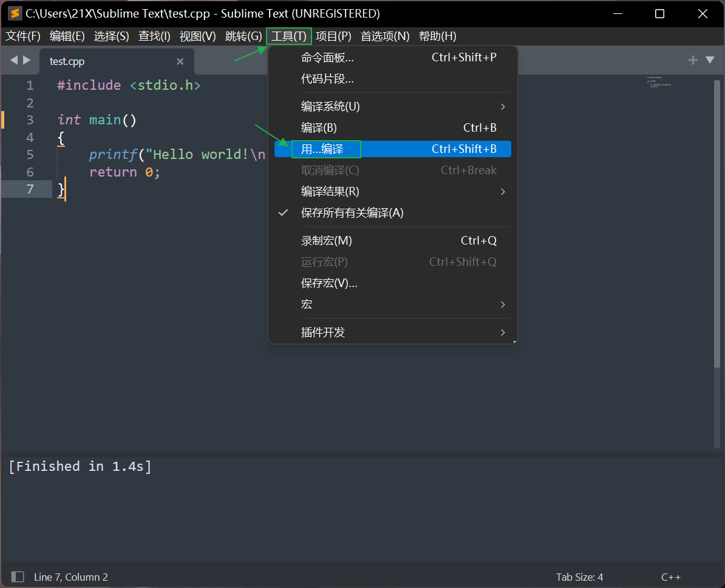
Task: Go to previous tab with left arrow
Action: pos(13,60)
